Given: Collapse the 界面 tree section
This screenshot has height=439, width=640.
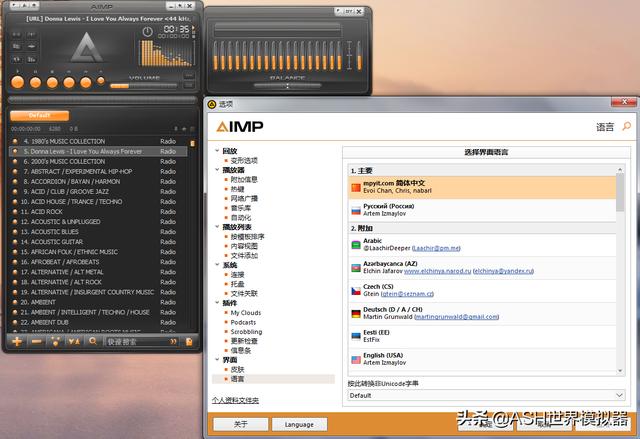Looking at the screenshot, I should (217, 360).
